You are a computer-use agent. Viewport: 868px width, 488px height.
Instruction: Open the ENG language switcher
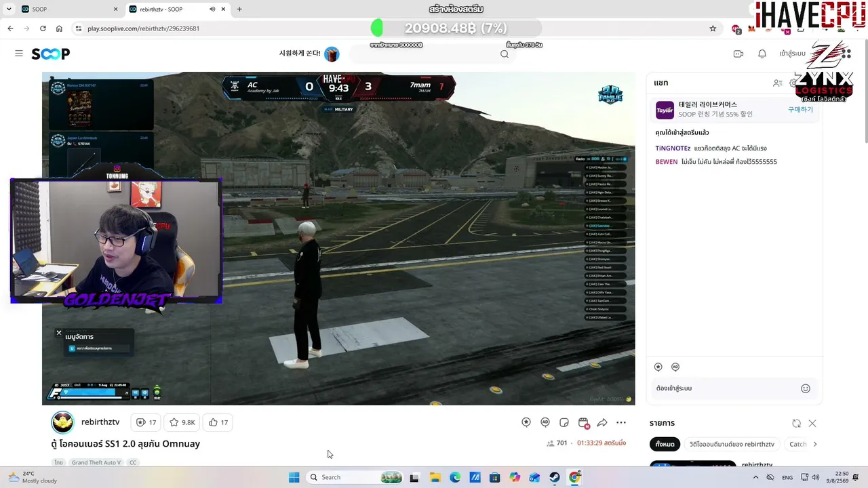click(787, 477)
